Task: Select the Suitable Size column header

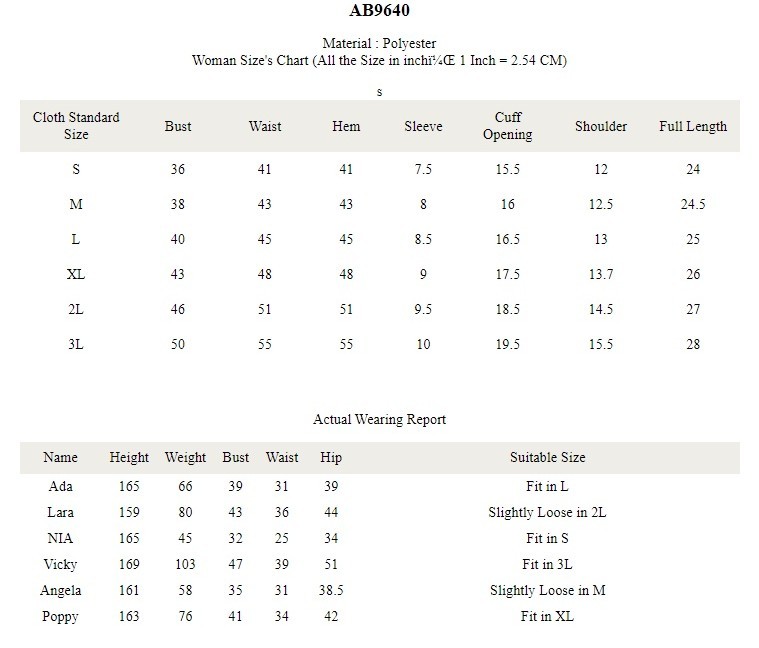Action: 547,457
